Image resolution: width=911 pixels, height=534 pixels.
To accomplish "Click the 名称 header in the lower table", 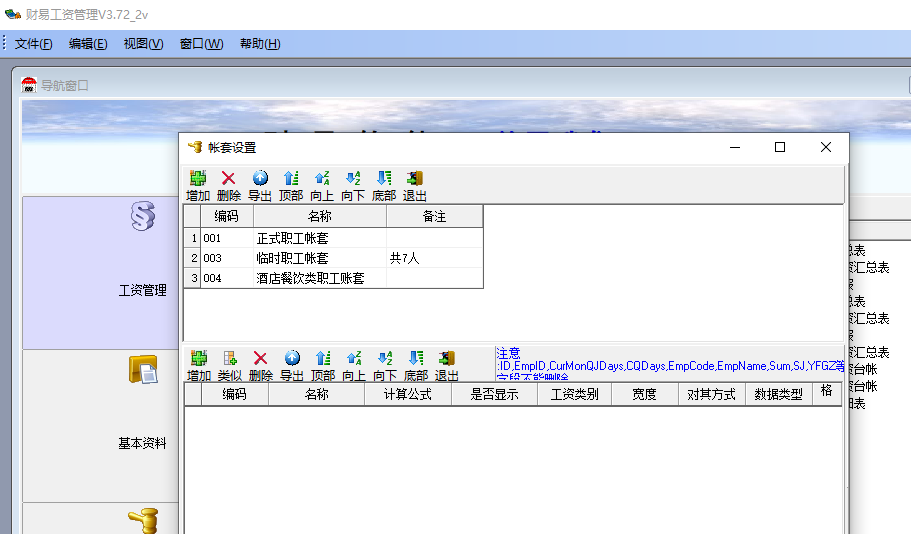I will coord(317,395).
